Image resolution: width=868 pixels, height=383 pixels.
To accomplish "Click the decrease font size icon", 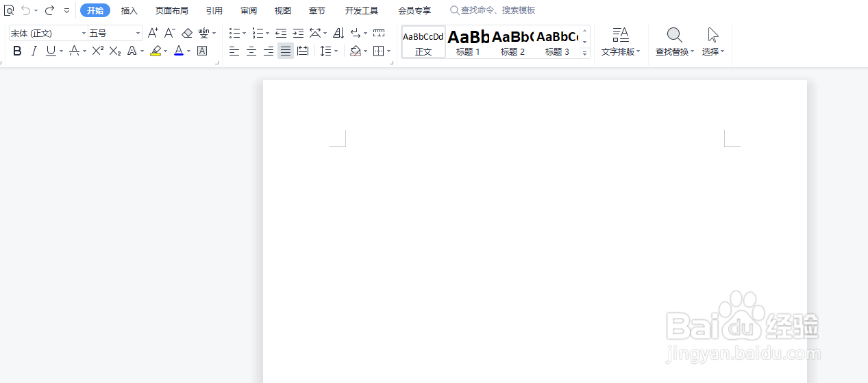I will [x=170, y=33].
